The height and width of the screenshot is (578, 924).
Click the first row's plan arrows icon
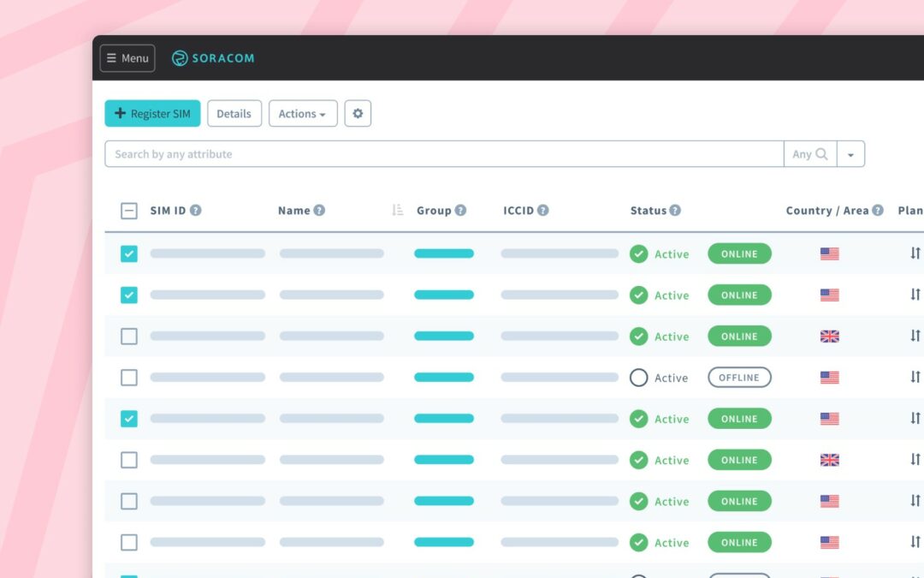[x=915, y=253]
